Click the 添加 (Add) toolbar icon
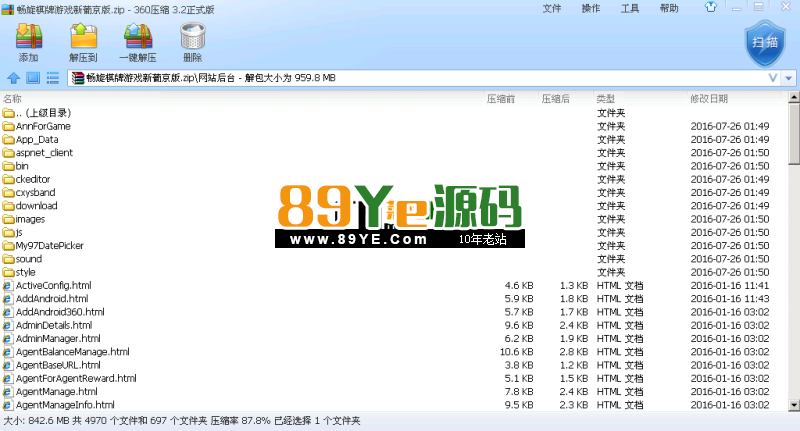The width and height of the screenshot is (800, 431). click(29, 43)
